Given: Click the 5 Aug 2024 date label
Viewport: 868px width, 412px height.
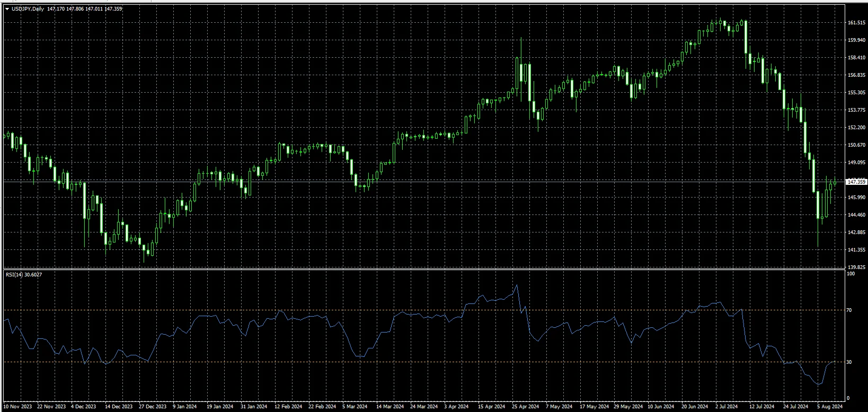Looking at the screenshot, I should pos(829,407).
